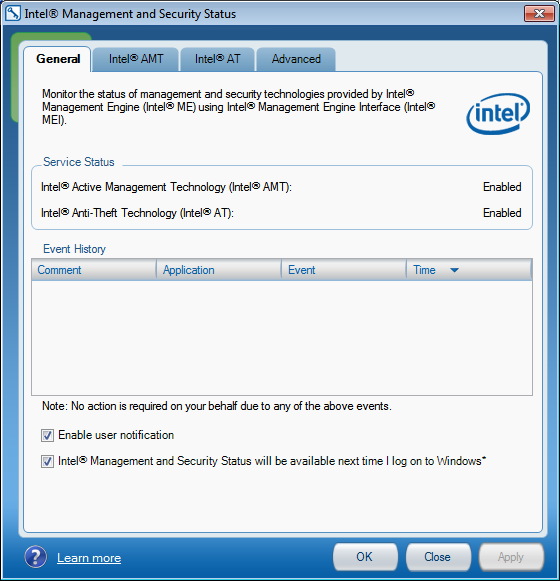Open the Learn more link
Viewport: 560px width, 581px height.
click(x=89, y=558)
